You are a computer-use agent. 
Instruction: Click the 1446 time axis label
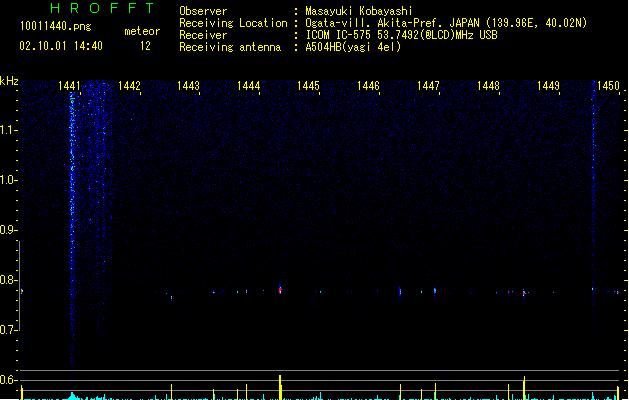click(368, 86)
